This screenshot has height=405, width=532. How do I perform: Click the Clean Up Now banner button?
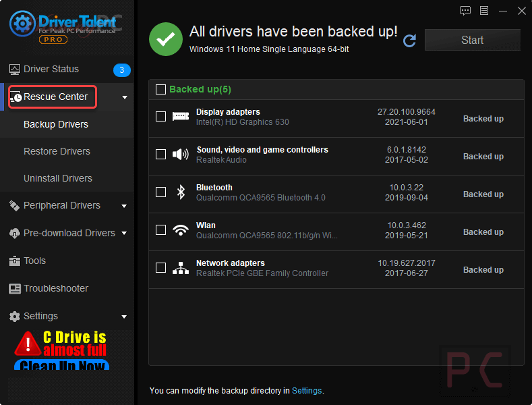pyautogui.click(x=62, y=365)
